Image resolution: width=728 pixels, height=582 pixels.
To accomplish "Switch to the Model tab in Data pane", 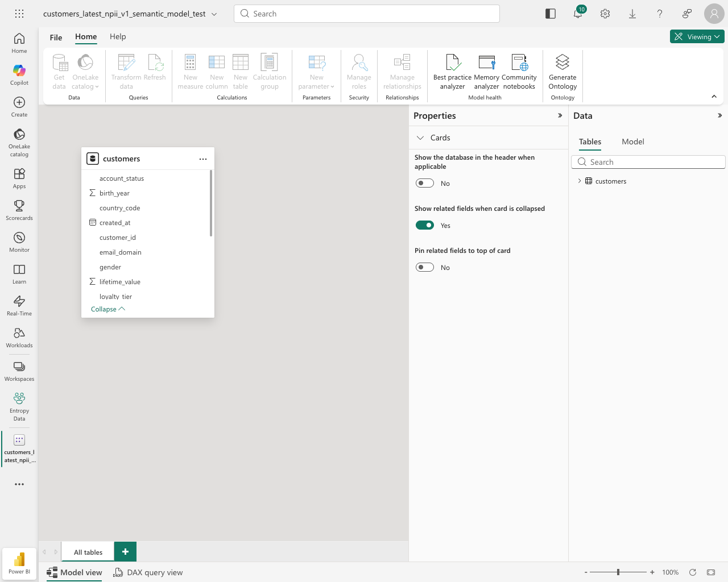I will (632, 142).
